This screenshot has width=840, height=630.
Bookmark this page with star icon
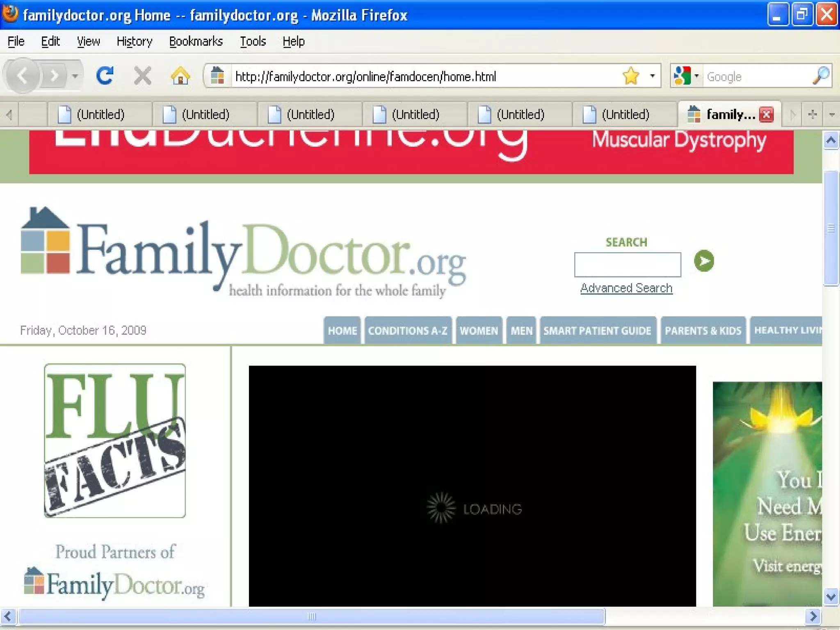click(x=630, y=76)
